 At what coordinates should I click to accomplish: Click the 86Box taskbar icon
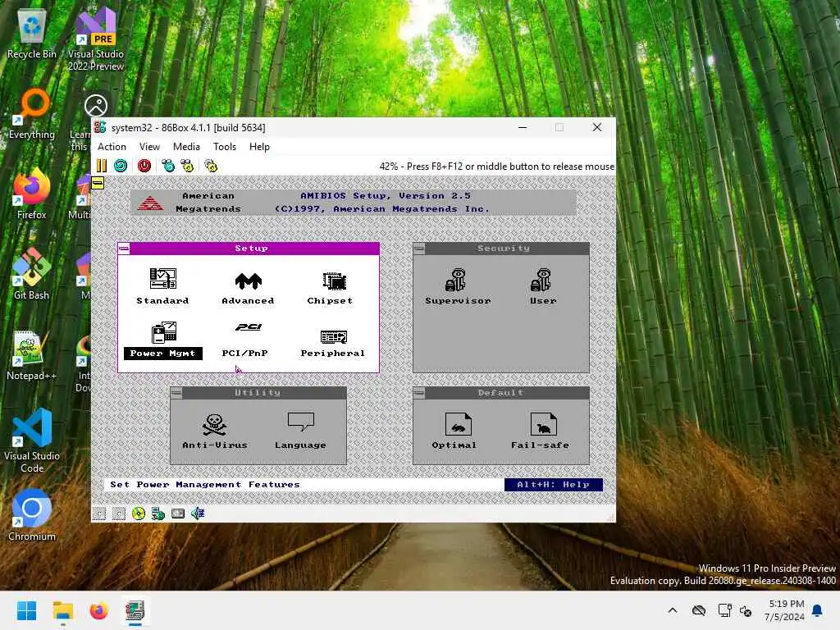point(135,610)
